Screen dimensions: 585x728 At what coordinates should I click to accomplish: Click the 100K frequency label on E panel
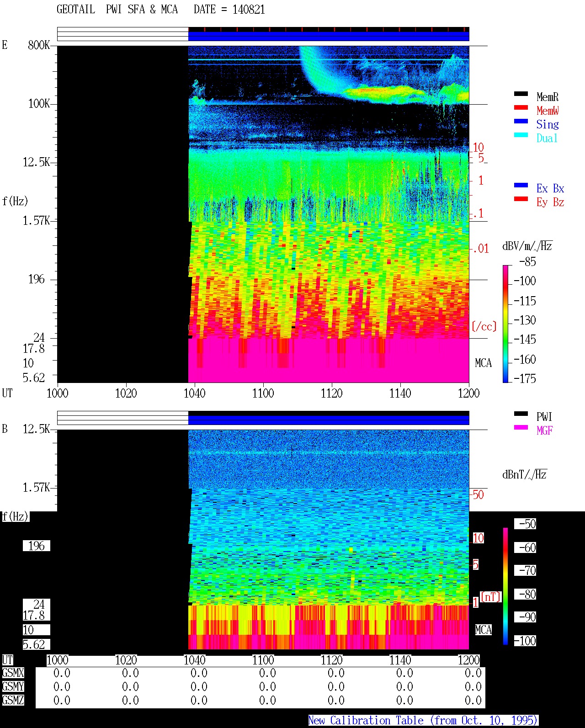pyautogui.click(x=39, y=103)
